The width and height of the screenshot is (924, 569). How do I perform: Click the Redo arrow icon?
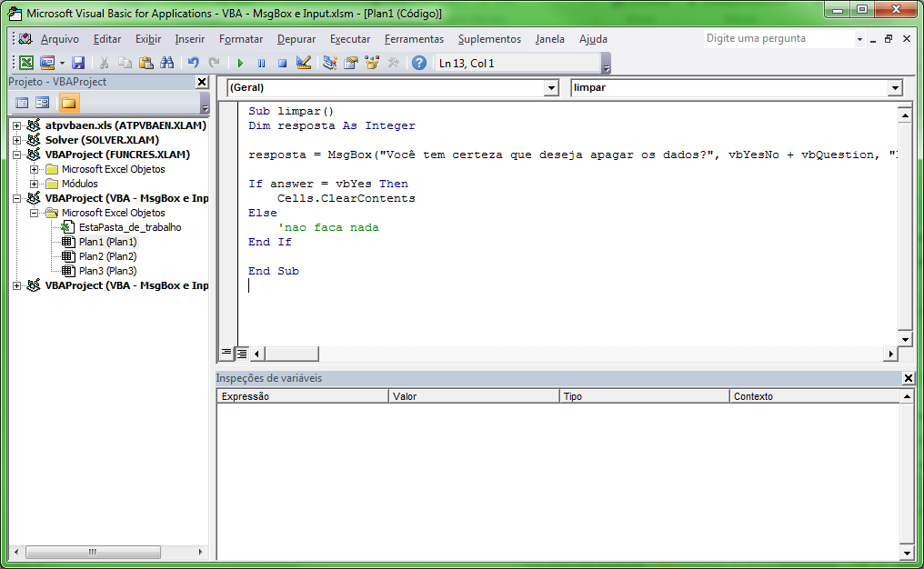coord(215,63)
